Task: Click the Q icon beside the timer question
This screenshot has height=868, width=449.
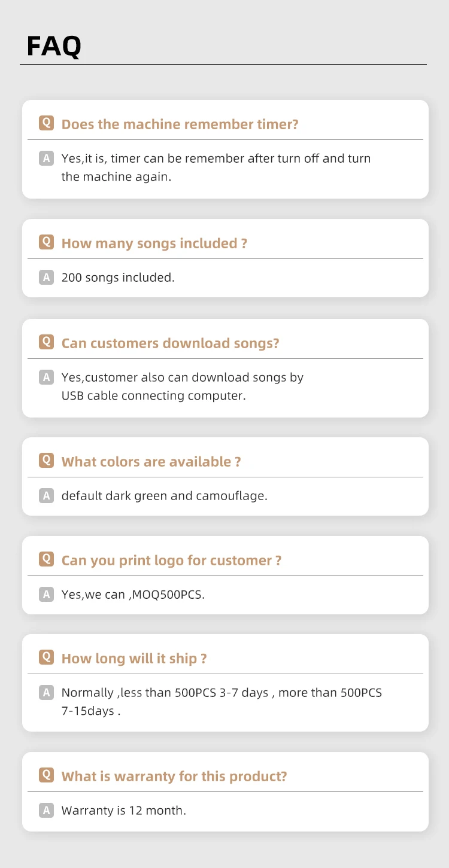Action: tap(46, 123)
